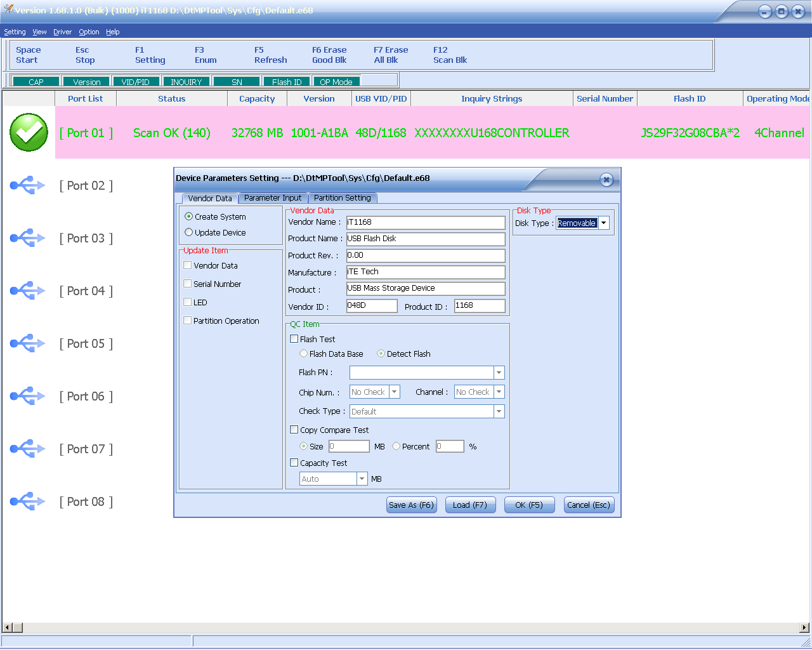Viewport: 812px width, 650px height.
Task: Select the Update Device radio button
Action: tap(188, 231)
